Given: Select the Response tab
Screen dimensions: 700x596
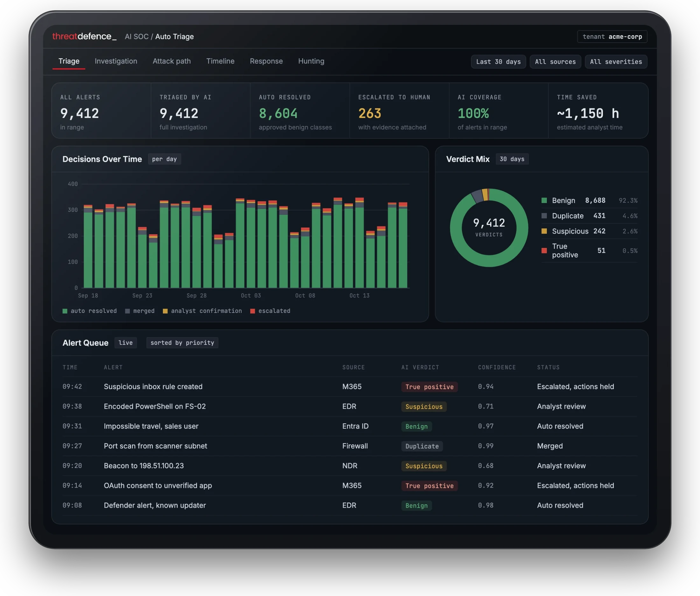Looking at the screenshot, I should coord(266,61).
